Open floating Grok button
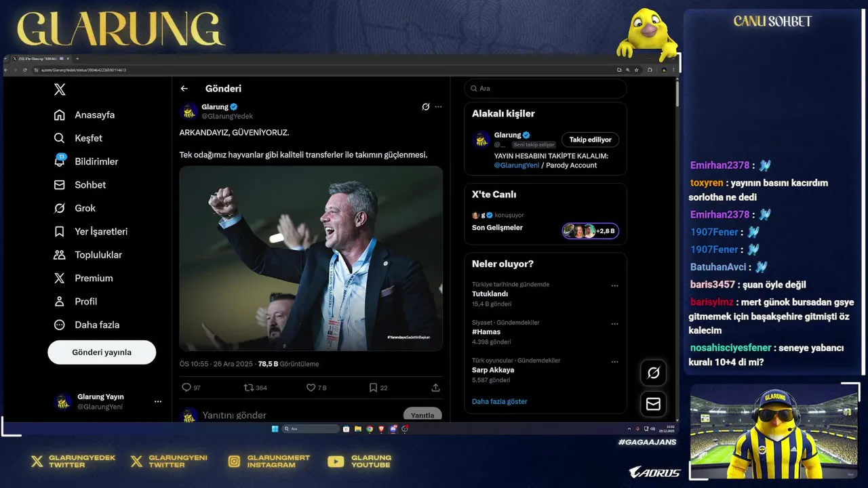This screenshot has height=488, width=868. pyautogui.click(x=653, y=373)
